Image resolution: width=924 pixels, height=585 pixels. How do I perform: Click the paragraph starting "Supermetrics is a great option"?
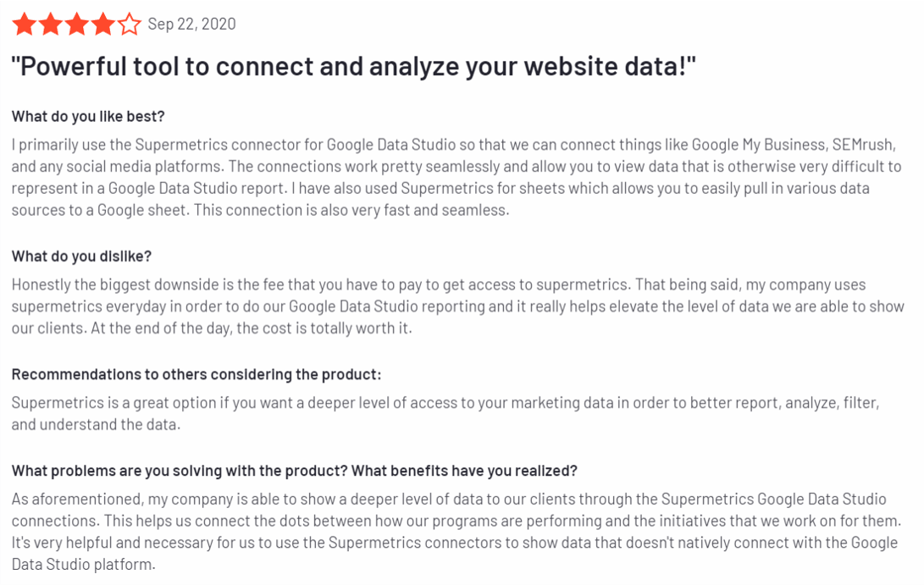click(x=447, y=413)
